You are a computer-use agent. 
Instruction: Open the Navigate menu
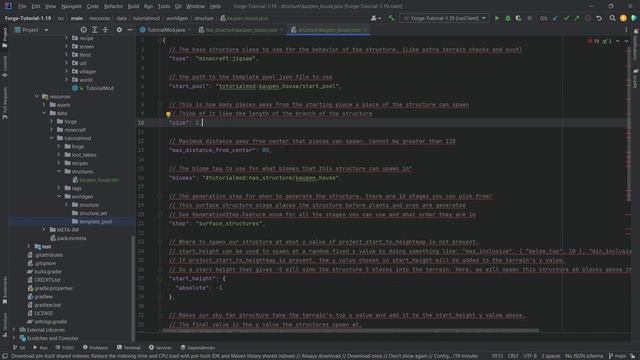click(71, 6)
